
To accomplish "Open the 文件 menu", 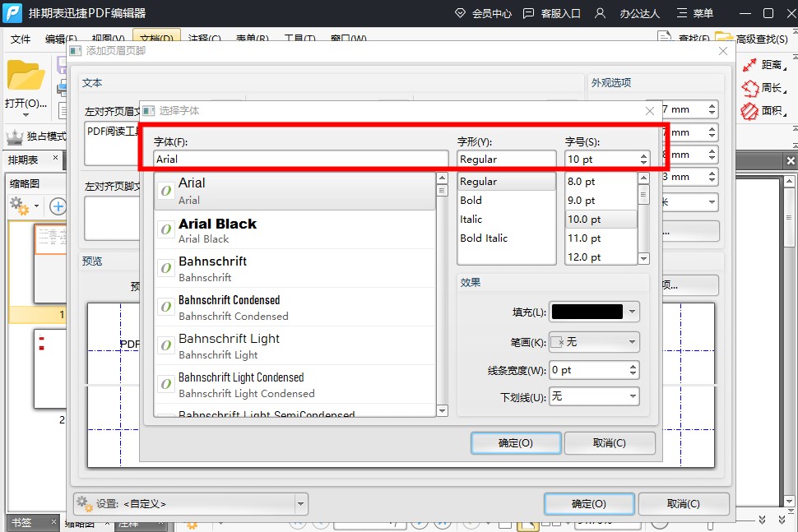I will coord(21,39).
